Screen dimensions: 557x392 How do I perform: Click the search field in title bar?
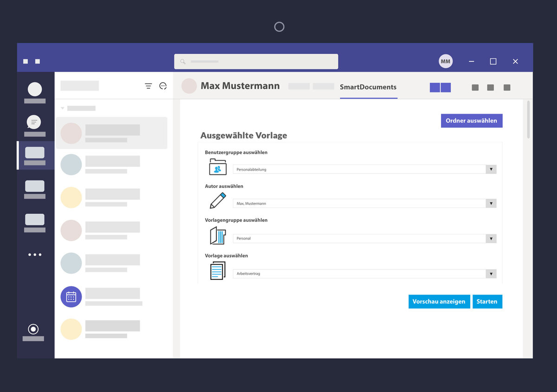[x=256, y=61]
